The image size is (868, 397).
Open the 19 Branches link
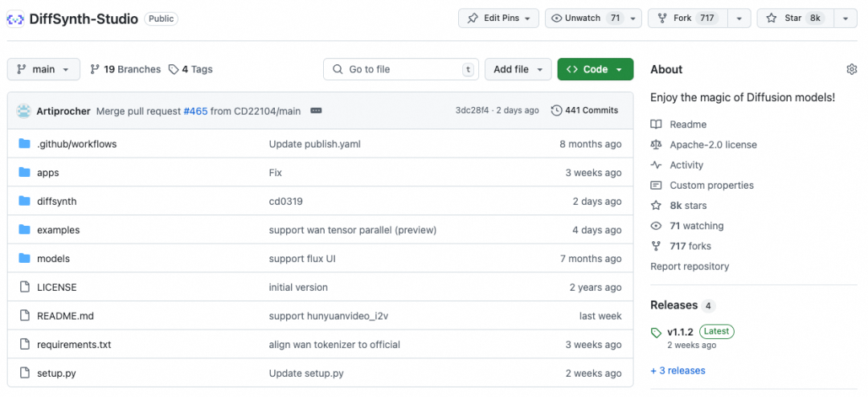point(125,70)
